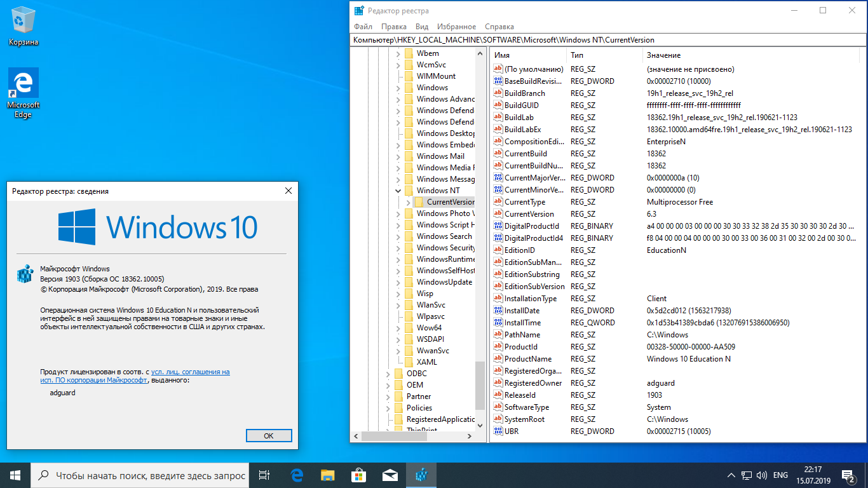Open the license agreement link
868x488 pixels.
click(x=136, y=376)
